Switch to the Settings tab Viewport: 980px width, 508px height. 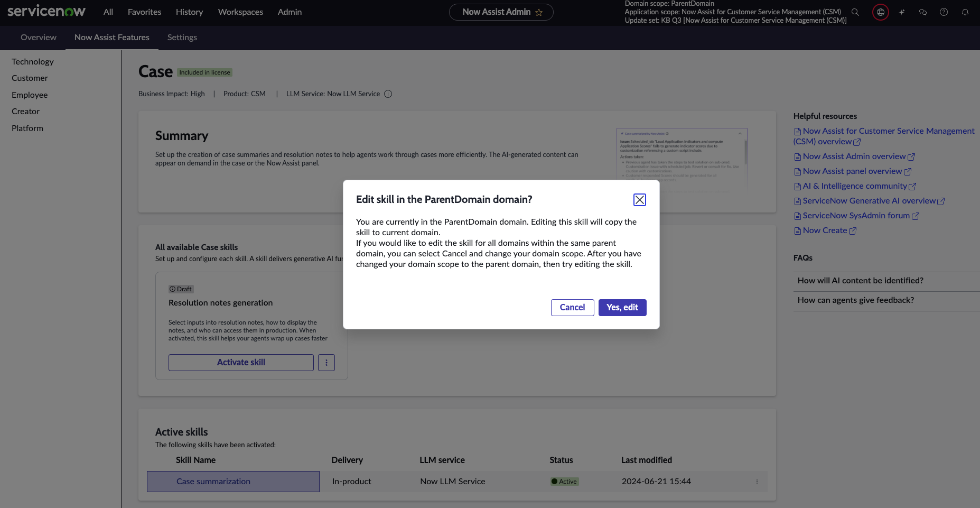[182, 38]
